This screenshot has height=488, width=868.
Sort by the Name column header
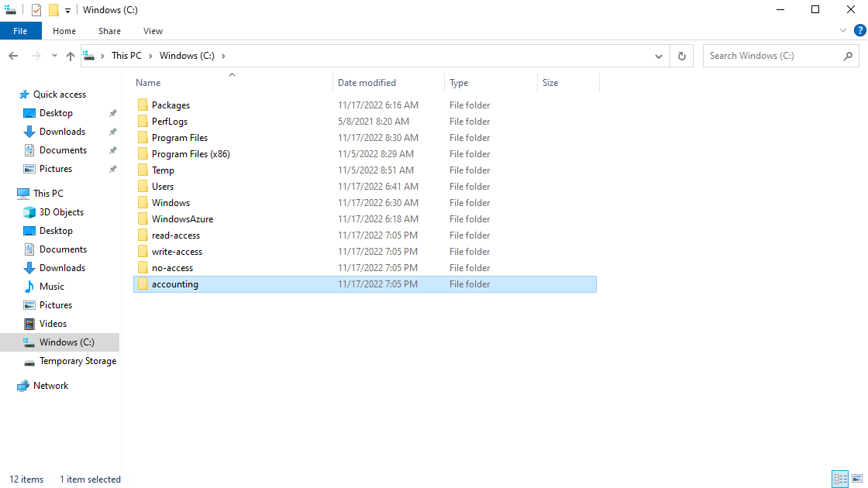click(148, 82)
